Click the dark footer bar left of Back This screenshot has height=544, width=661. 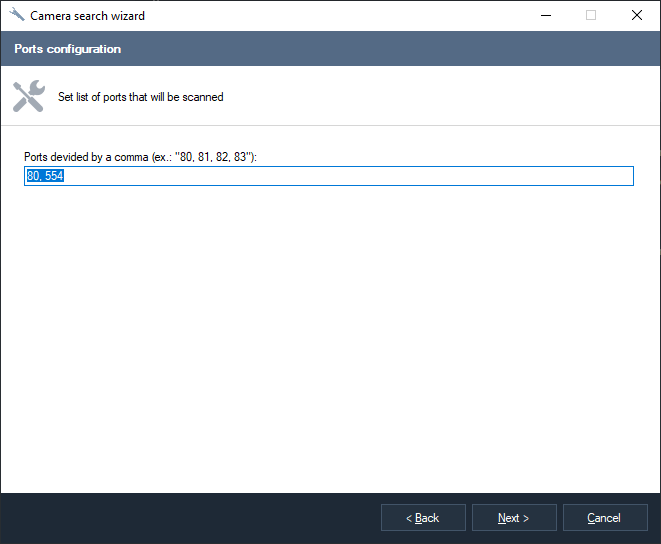(x=190, y=518)
